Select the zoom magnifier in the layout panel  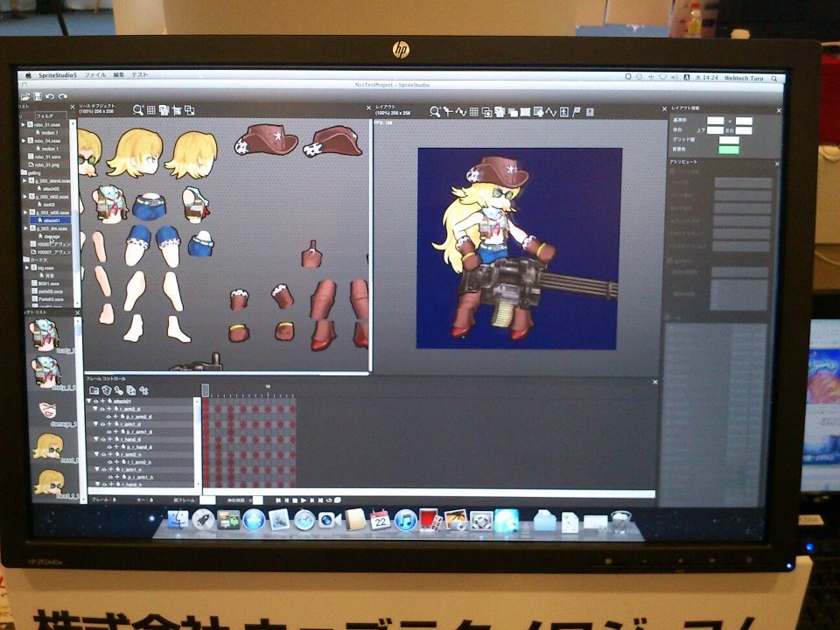click(435, 111)
